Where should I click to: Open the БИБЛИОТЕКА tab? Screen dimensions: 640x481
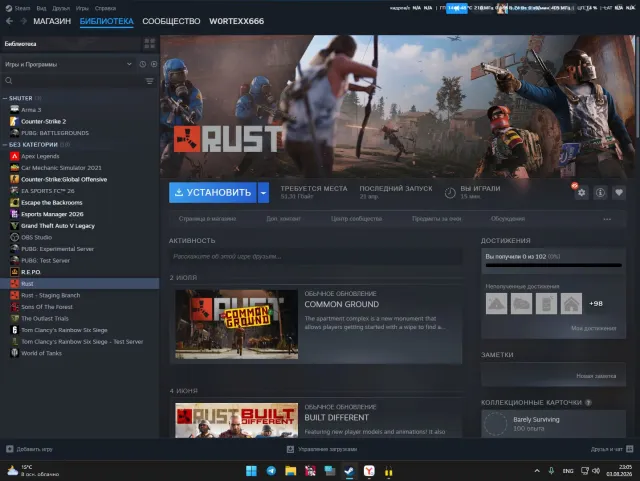click(x=107, y=21)
